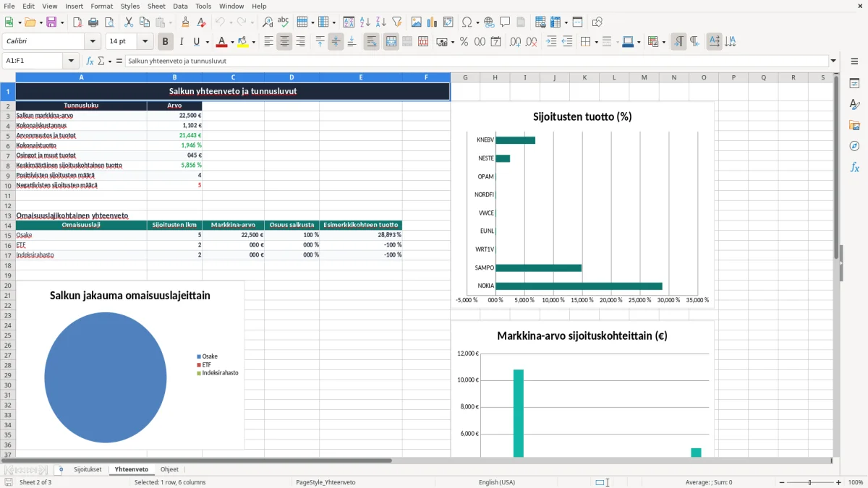
Task: Insert an image
Action: (416, 22)
